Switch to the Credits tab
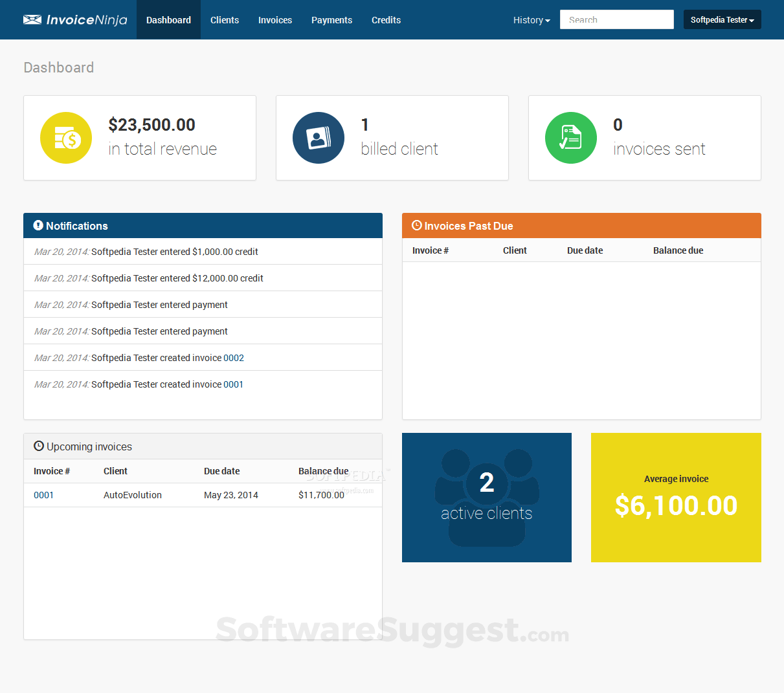 386,19
